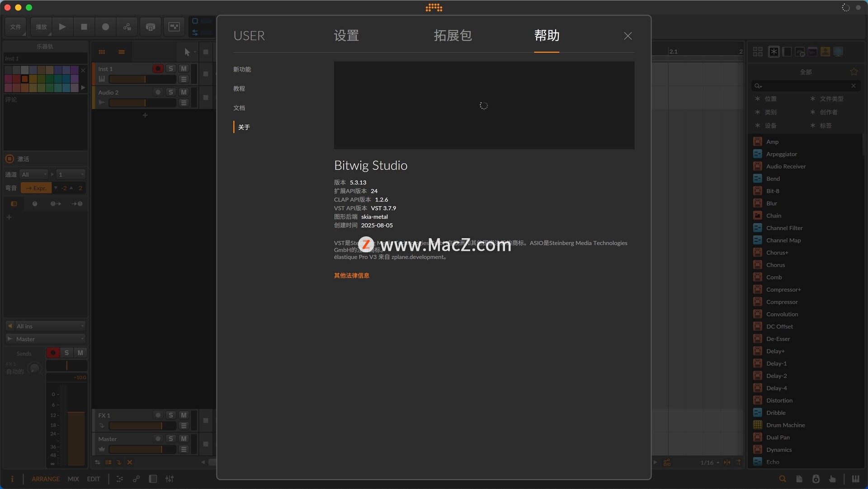This screenshot has height=489, width=868.
Task: Toggle favorites star in browser
Action: point(854,72)
